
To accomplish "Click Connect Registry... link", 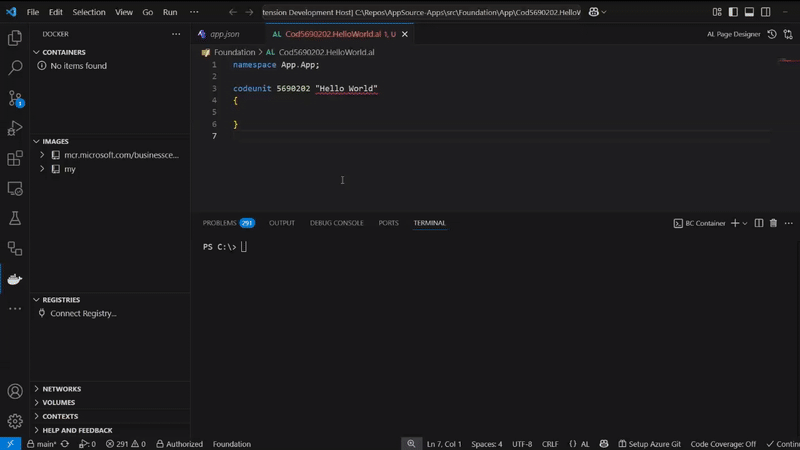I will pyautogui.click(x=83, y=314).
